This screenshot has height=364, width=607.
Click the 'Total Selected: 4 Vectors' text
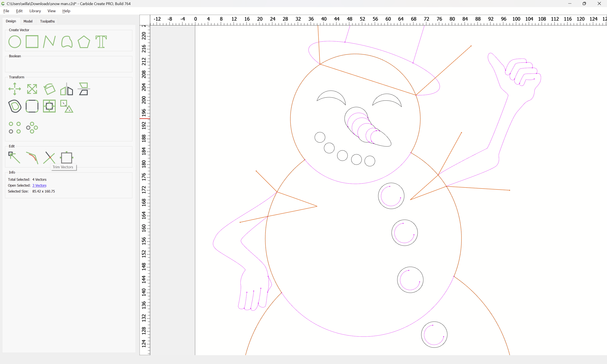tap(27, 179)
